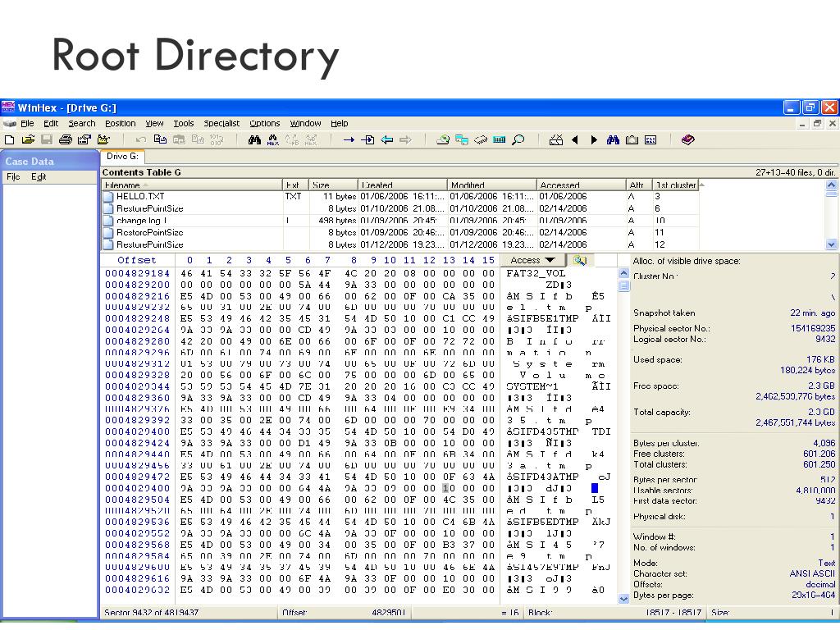Open the Position menu
The width and height of the screenshot is (840, 630).
pos(120,123)
